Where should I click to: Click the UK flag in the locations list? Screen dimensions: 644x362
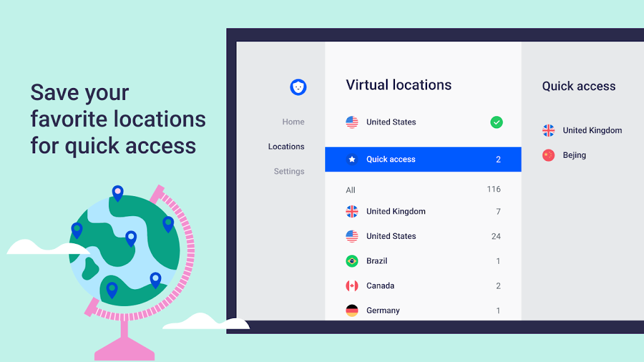[x=352, y=212]
